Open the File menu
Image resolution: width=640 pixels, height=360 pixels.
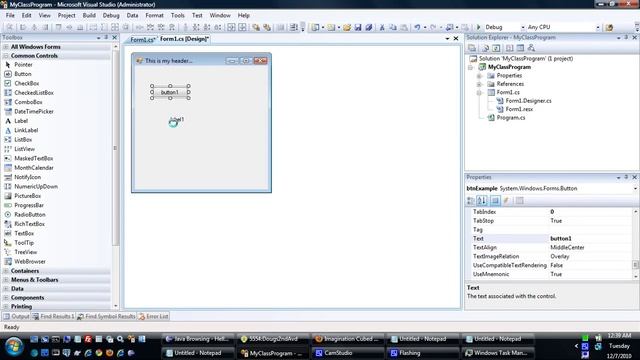10,16
